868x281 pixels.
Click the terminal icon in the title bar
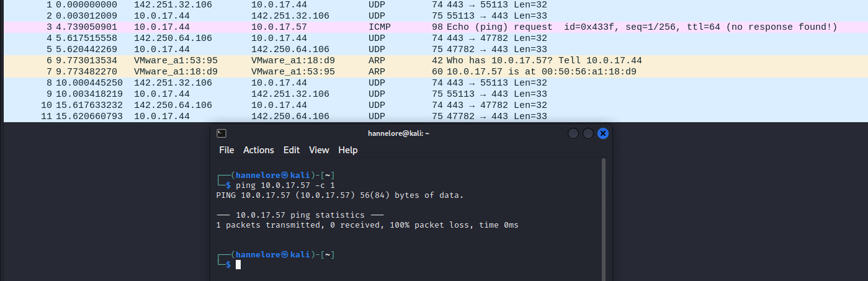pyautogui.click(x=221, y=133)
